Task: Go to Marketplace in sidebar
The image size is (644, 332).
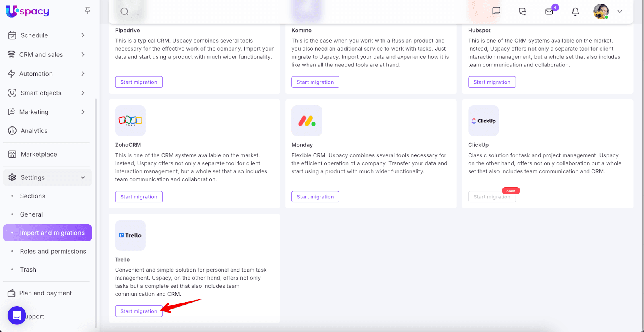Action: tap(39, 154)
